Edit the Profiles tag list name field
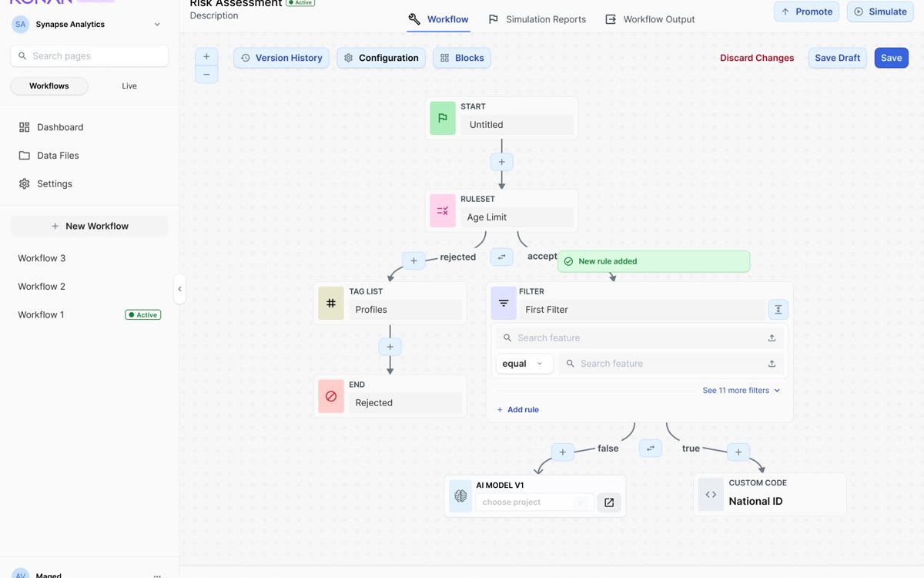The width and height of the screenshot is (924, 578). [406, 310]
